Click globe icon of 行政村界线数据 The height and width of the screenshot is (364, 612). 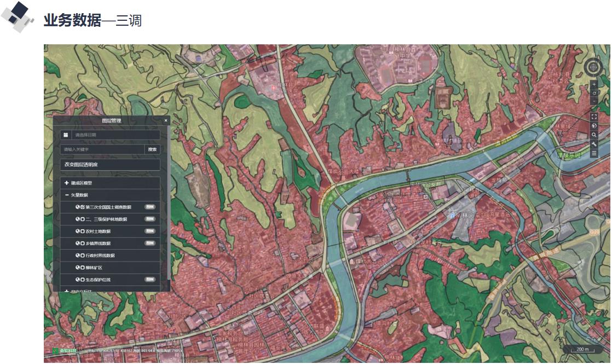click(x=78, y=255)
